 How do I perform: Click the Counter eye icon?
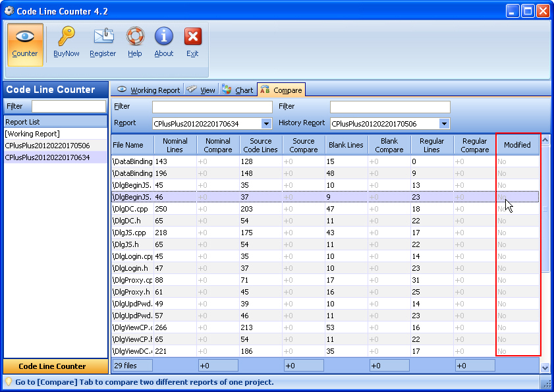click(x=25, y=38)
